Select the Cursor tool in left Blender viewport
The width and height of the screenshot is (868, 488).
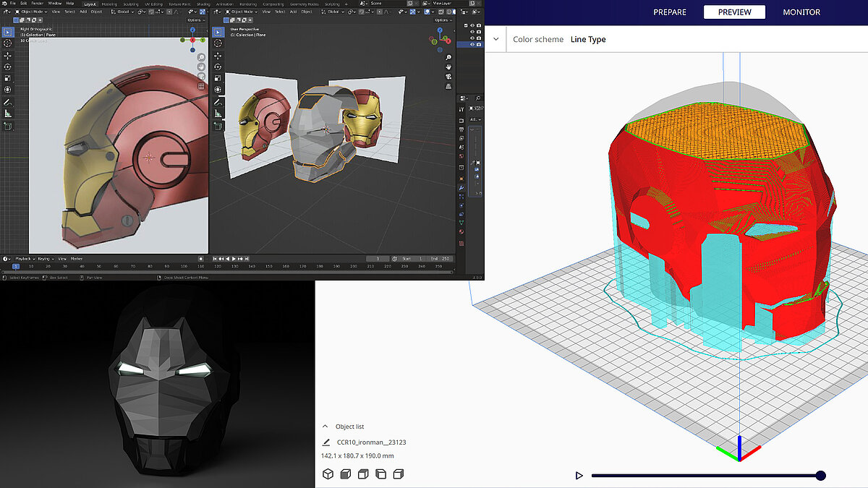point(7,43)
